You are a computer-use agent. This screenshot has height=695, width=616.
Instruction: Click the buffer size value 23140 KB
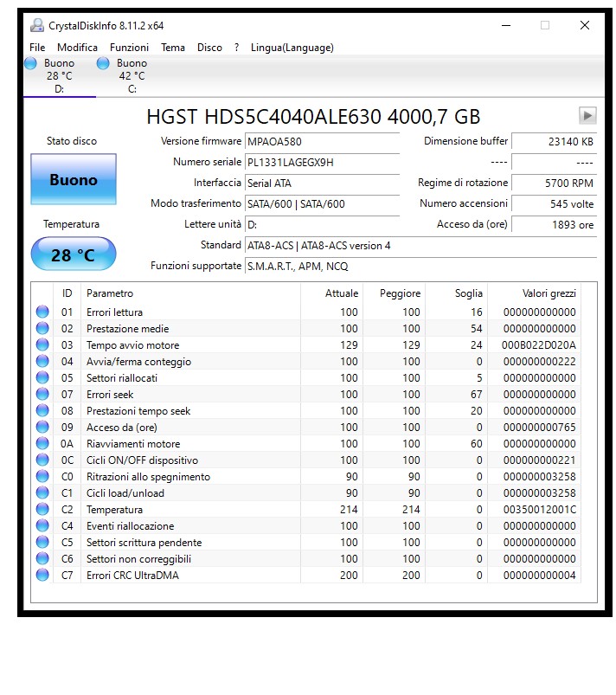554,141
